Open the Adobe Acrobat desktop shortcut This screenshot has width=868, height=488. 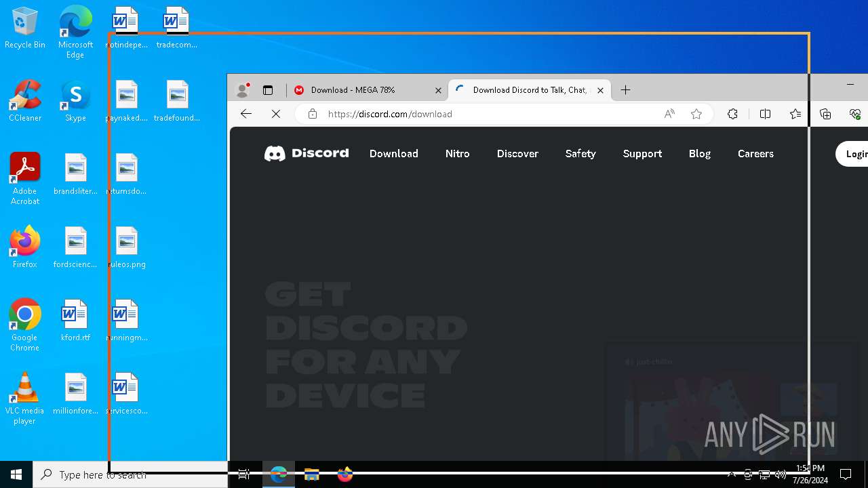point(25,179)
